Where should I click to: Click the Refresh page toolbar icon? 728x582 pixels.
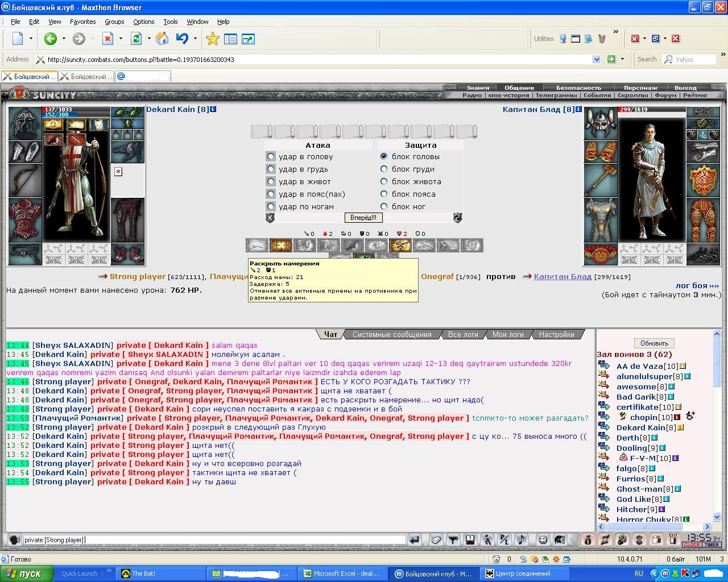coord(136,39)
